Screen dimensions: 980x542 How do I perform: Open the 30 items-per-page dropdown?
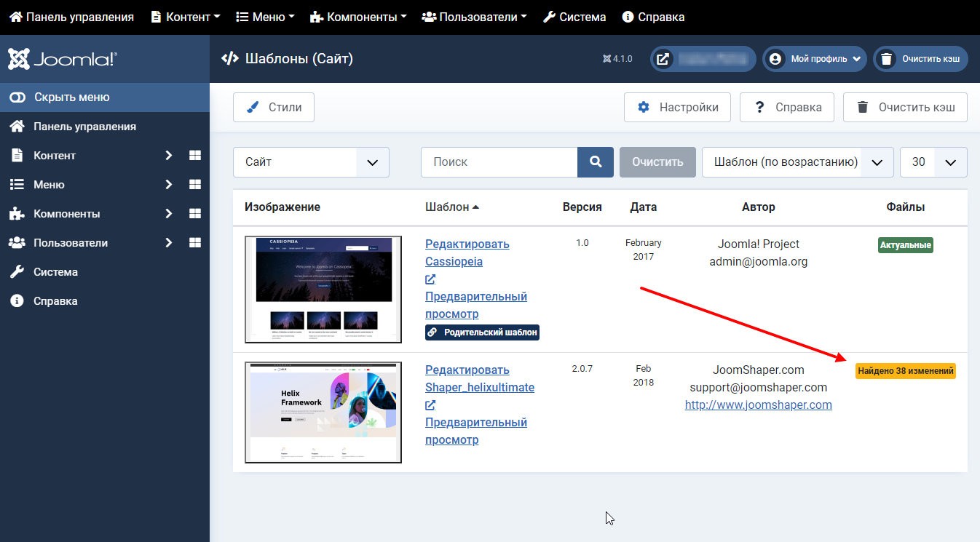coord(933,162)
